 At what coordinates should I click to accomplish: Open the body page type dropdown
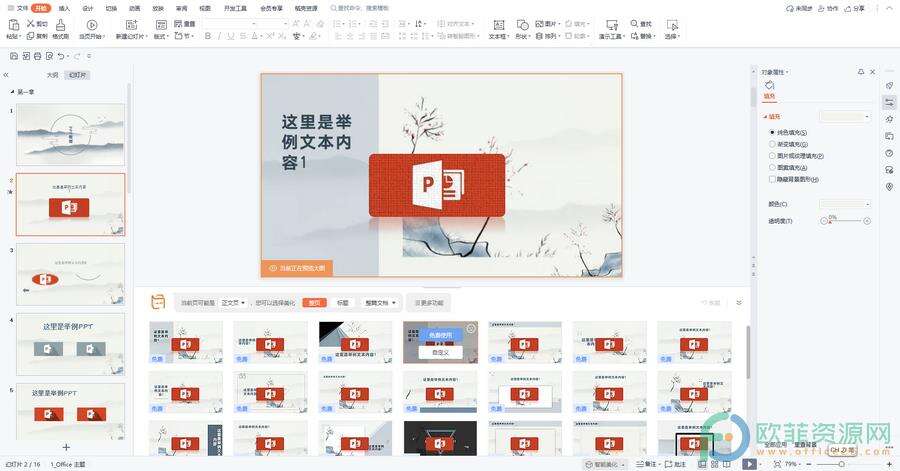coord(233,302)
